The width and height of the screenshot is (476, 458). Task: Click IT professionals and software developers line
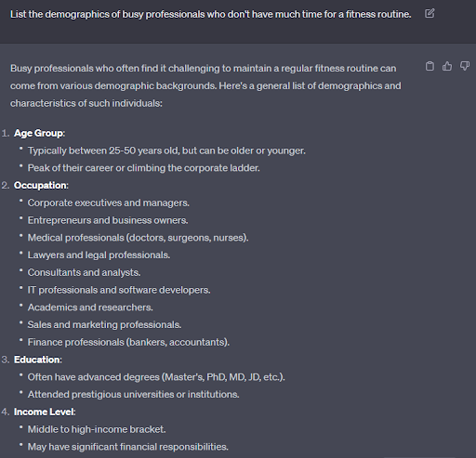(119, 290)
